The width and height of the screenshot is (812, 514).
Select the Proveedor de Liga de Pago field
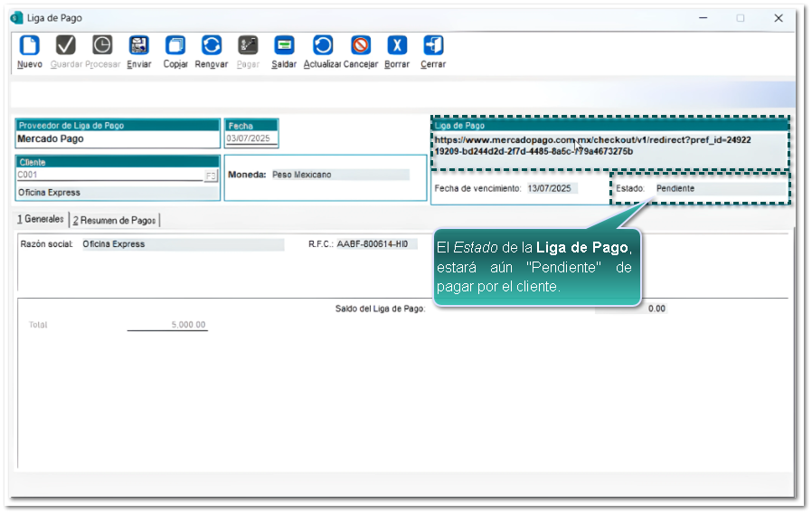coord(118,139)
